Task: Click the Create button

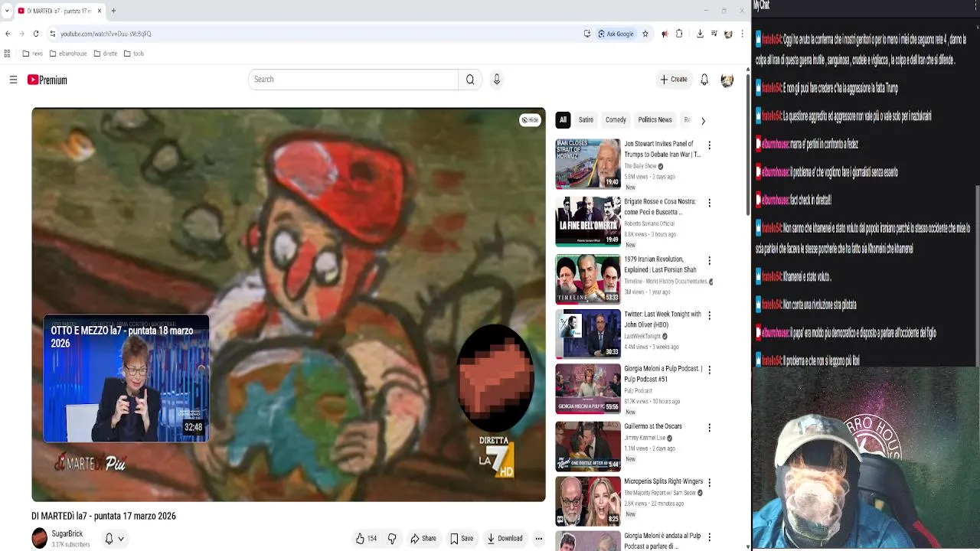Action: point(674,80)
